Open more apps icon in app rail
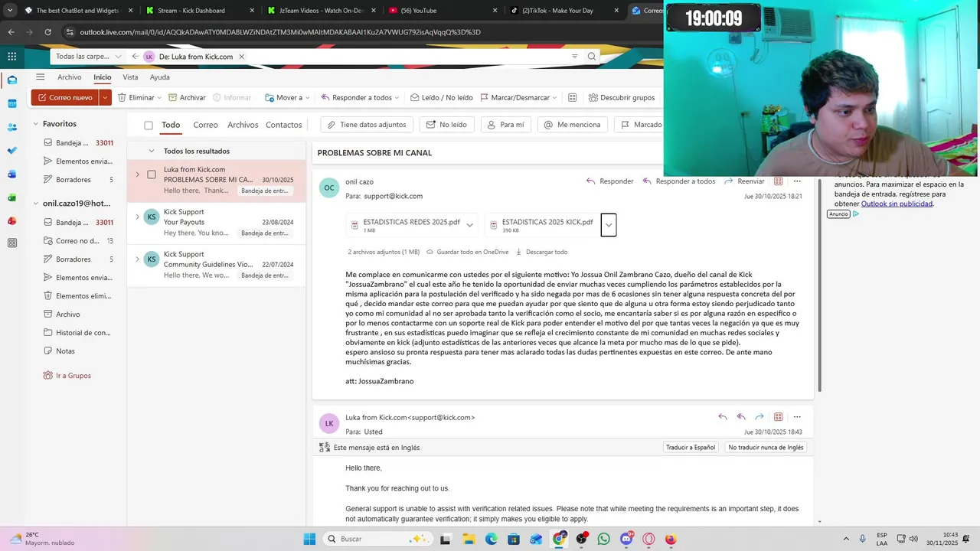 pos(11,243)
